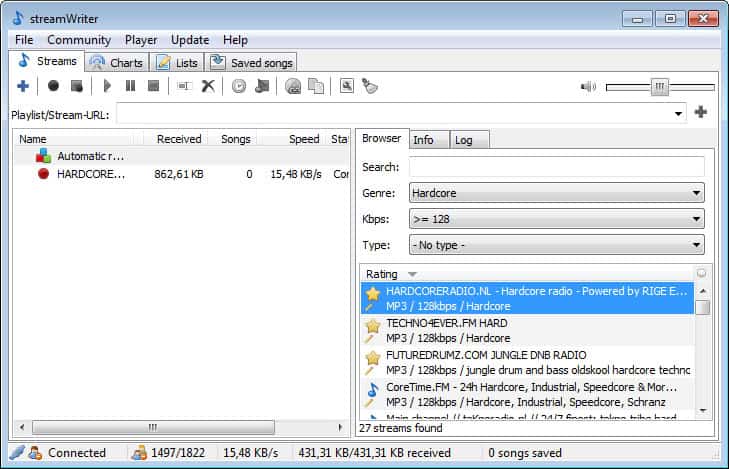Switch to the Charts tab

point(117,63)
